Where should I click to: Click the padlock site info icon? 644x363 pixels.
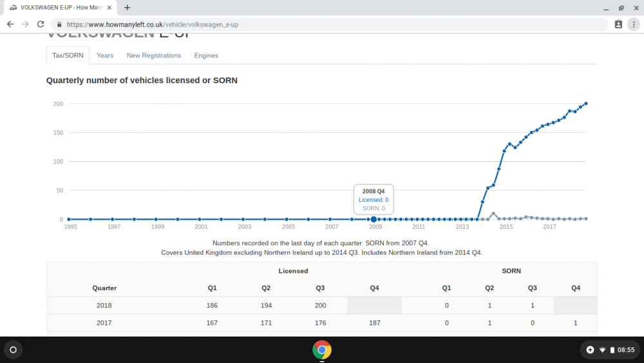click(59, 25)
